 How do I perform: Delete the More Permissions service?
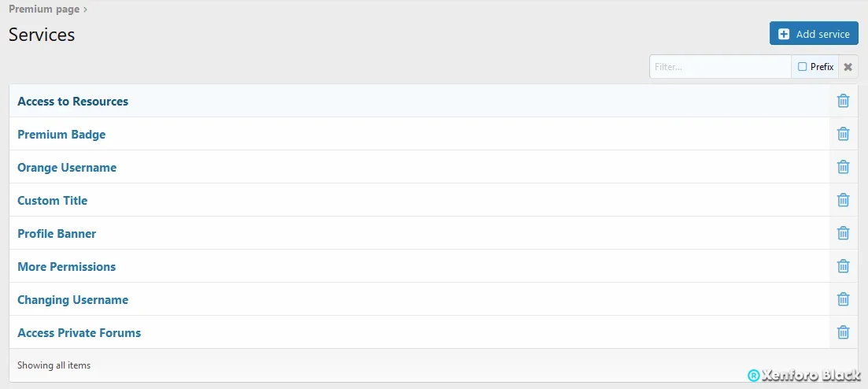[843, 266]
